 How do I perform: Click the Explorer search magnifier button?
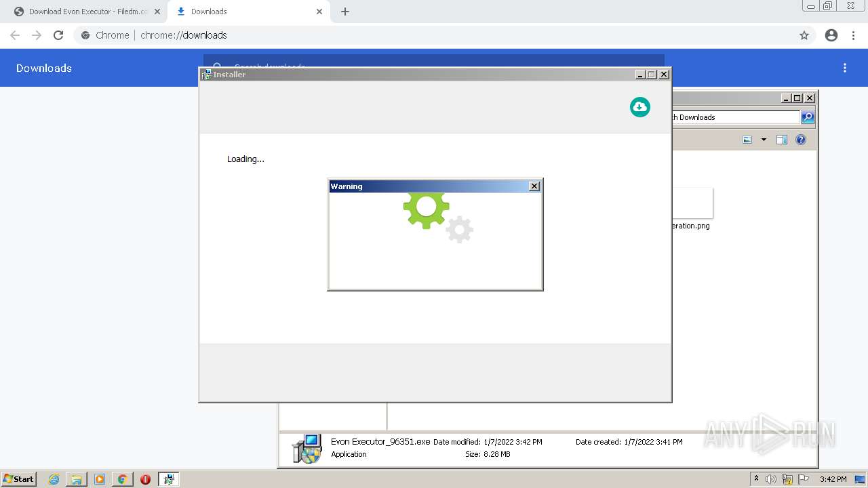[x=807, y=117]
